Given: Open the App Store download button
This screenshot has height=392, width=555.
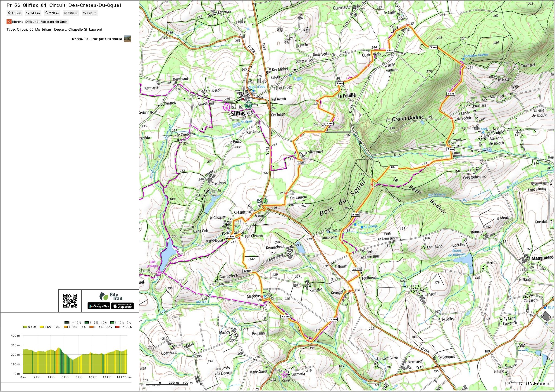Looking at the screenshot, I should tap(122, 306).
